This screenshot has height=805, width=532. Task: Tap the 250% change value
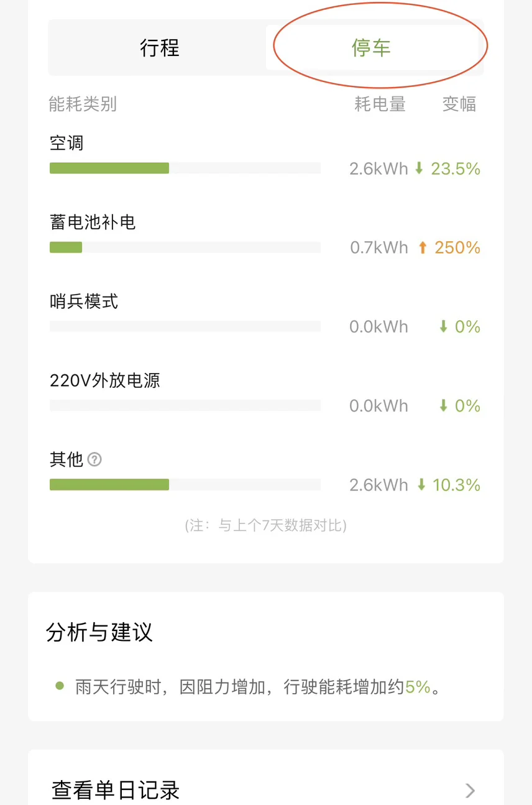pyautogui.click(x=457, y=247)
